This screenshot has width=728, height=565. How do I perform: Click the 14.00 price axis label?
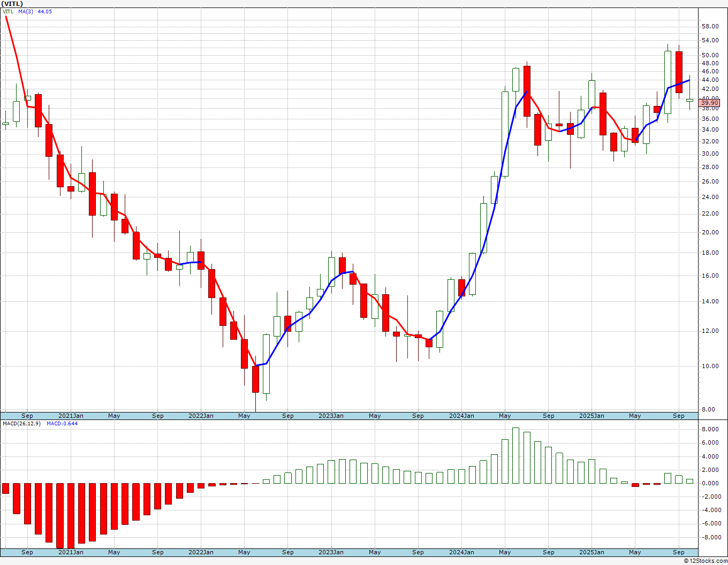pyautogui.click(x=710, y=301)
